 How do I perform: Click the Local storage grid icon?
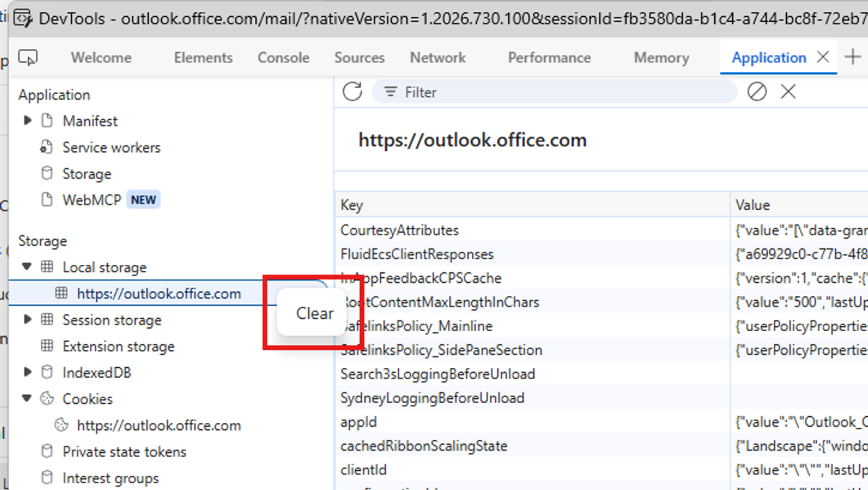pos(46,267)
